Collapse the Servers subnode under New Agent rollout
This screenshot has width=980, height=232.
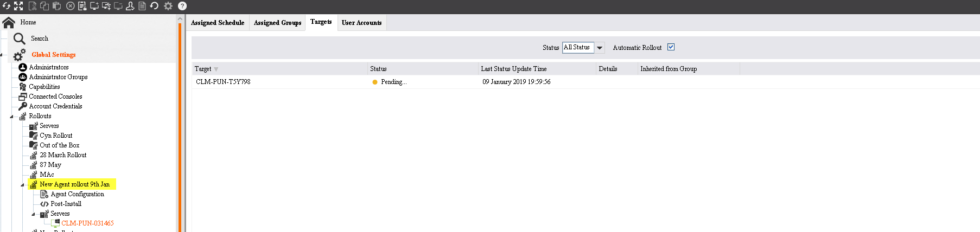click(33, 214)
